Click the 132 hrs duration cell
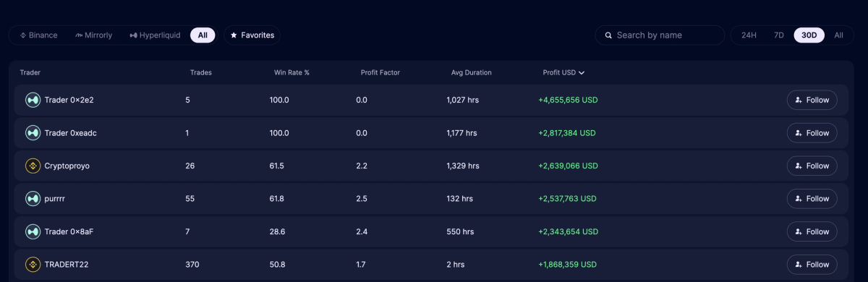Screen dimensions: 868x282 [459, 198]
